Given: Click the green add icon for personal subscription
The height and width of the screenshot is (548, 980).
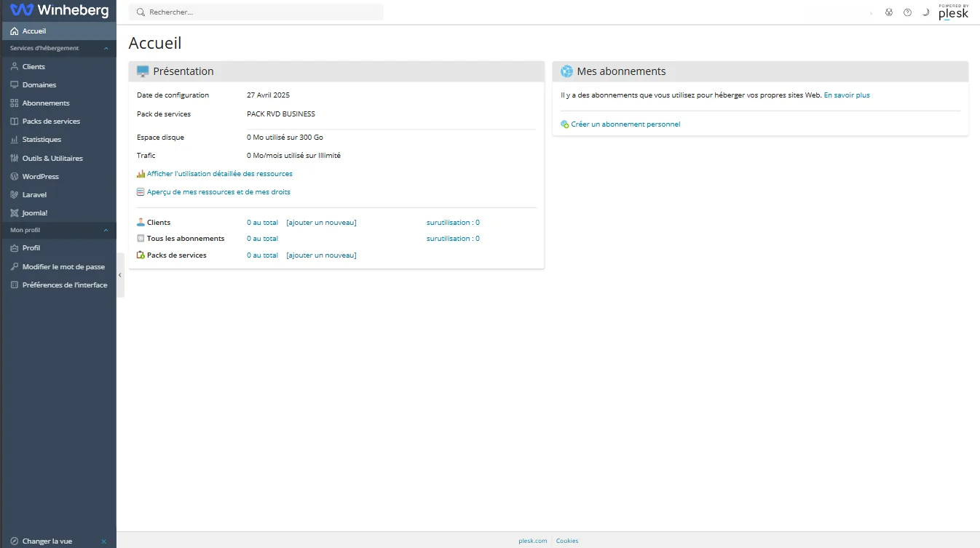Looking at the screenshot, I should click(x=564, y=124).
